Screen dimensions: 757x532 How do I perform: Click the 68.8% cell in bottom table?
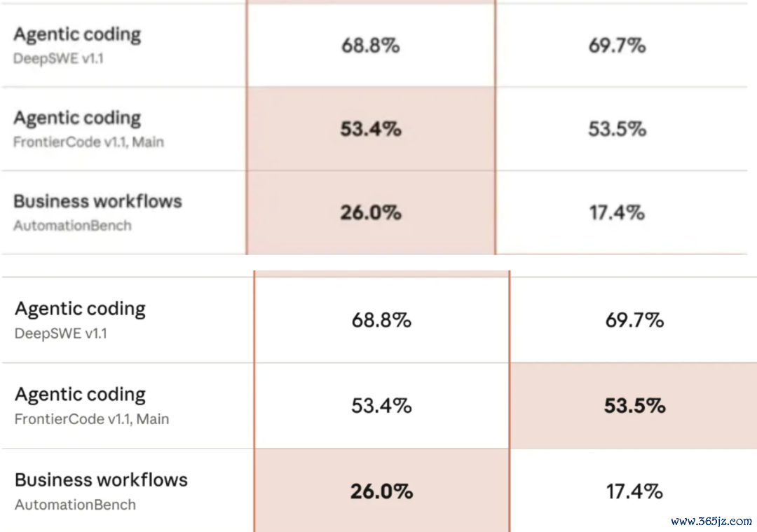pos(381,320)
